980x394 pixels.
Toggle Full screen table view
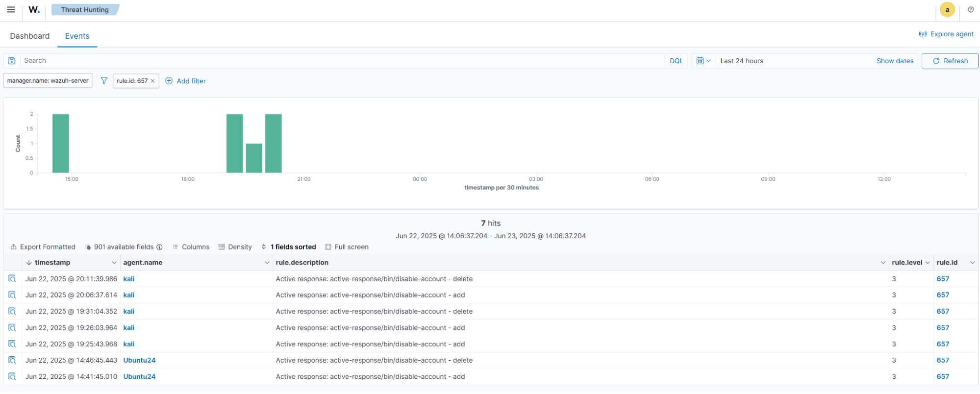point(347,247)
